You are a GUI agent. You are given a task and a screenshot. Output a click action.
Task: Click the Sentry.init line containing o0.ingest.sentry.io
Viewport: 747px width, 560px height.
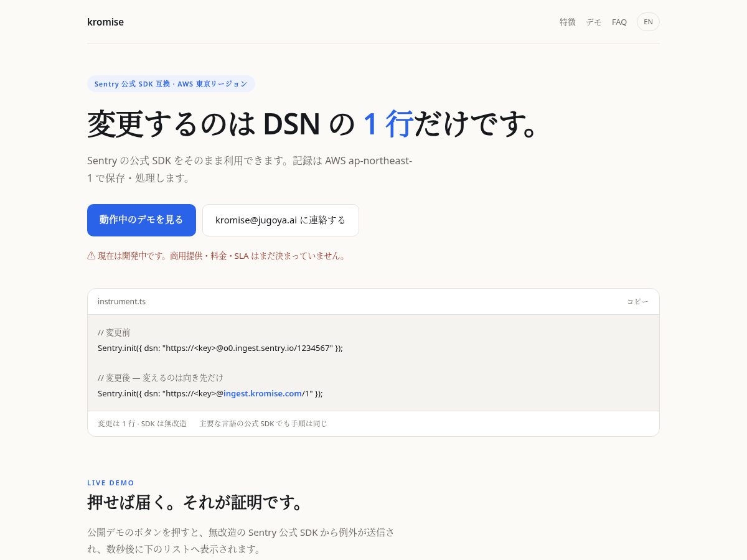(x=220, y=348)
